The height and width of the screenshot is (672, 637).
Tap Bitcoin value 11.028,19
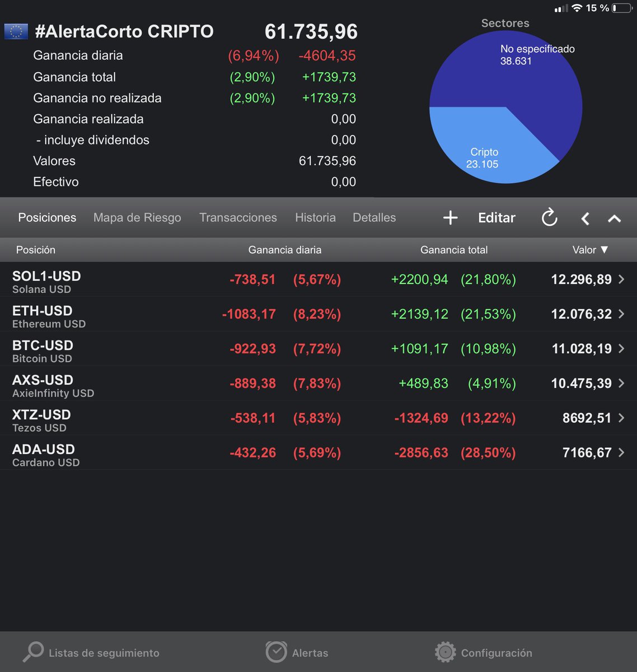coord(582,349)
